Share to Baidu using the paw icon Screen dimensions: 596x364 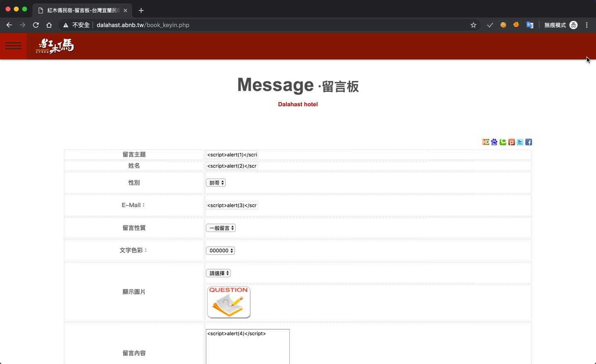pos(494,142)
